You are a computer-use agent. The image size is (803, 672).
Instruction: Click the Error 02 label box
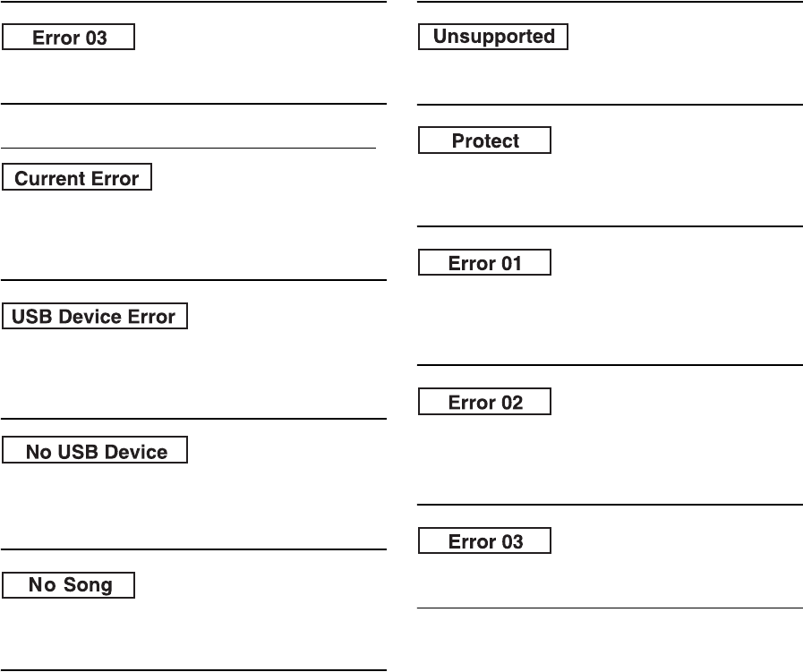point(485,402)
